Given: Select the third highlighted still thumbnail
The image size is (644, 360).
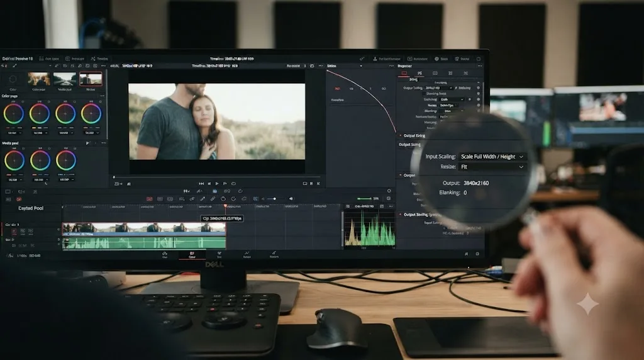Looking at the screenshot, I should click(91, 79).
